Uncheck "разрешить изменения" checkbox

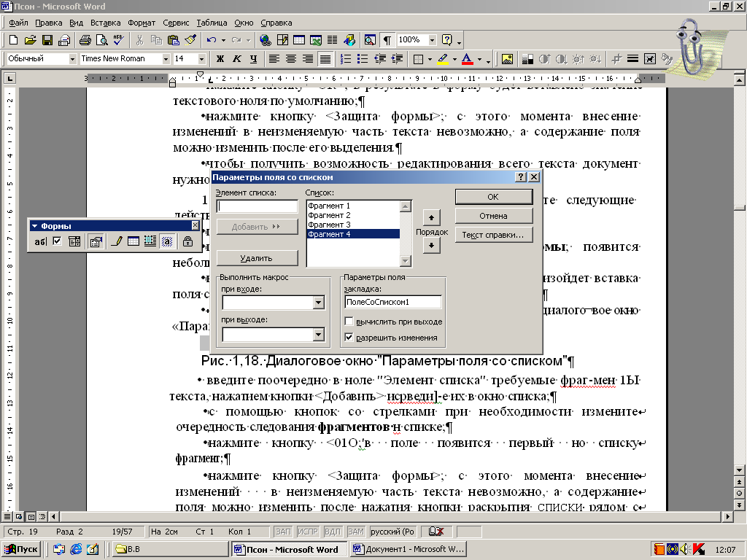point(349,338)
